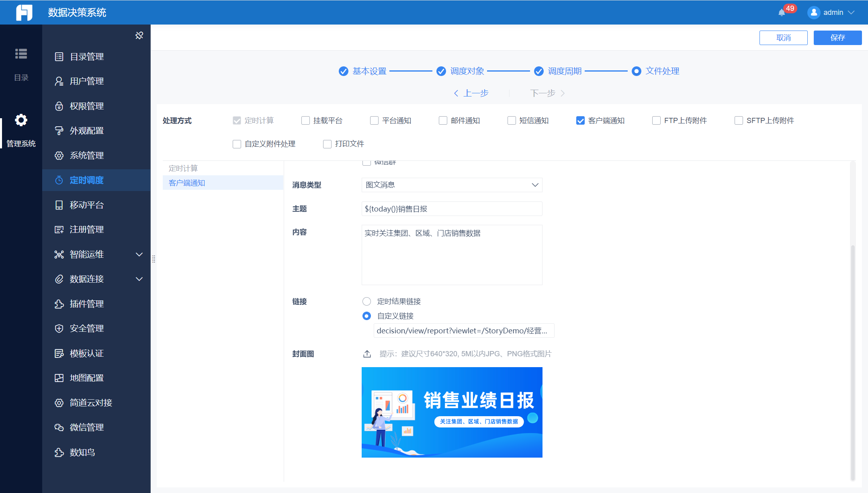Image resolution: width=868 pixels, height=493 pixels.
Task: Click the cover image upload icon
Action: 367,354
